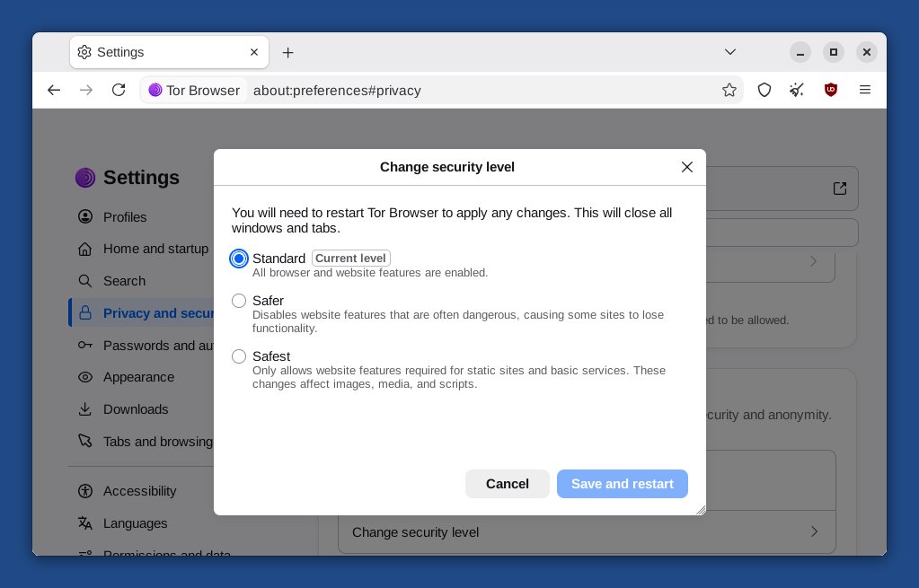Cancel the security level change
This screenshot has height=588, width=919.
pyautogui.click(x=508, y=484)
